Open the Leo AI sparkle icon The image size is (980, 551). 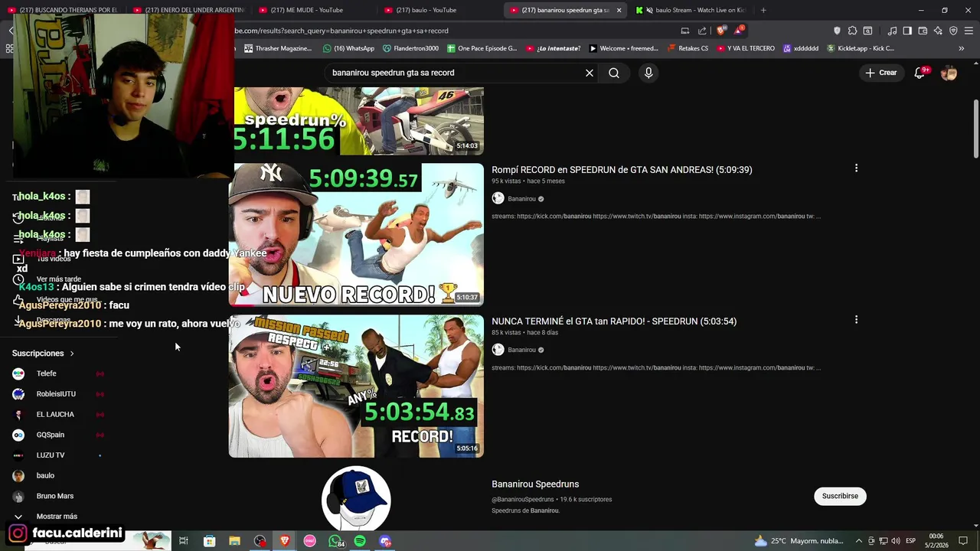pos(938,31)
